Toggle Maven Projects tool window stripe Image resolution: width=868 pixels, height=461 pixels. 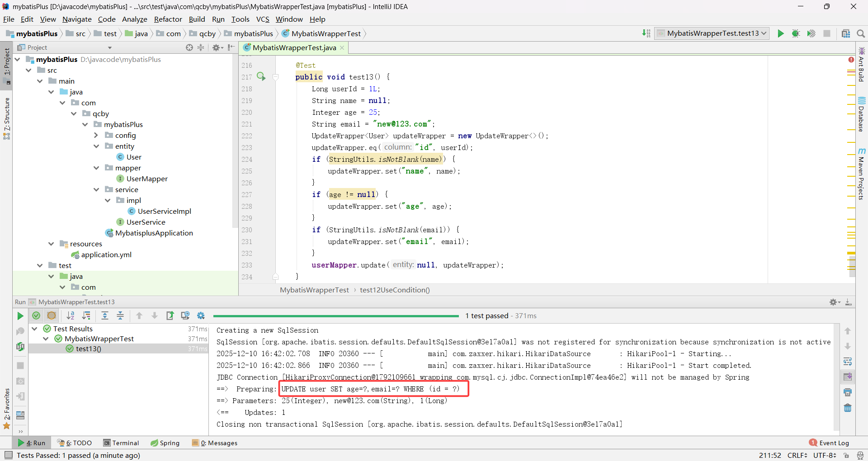[x=862, y=174]
